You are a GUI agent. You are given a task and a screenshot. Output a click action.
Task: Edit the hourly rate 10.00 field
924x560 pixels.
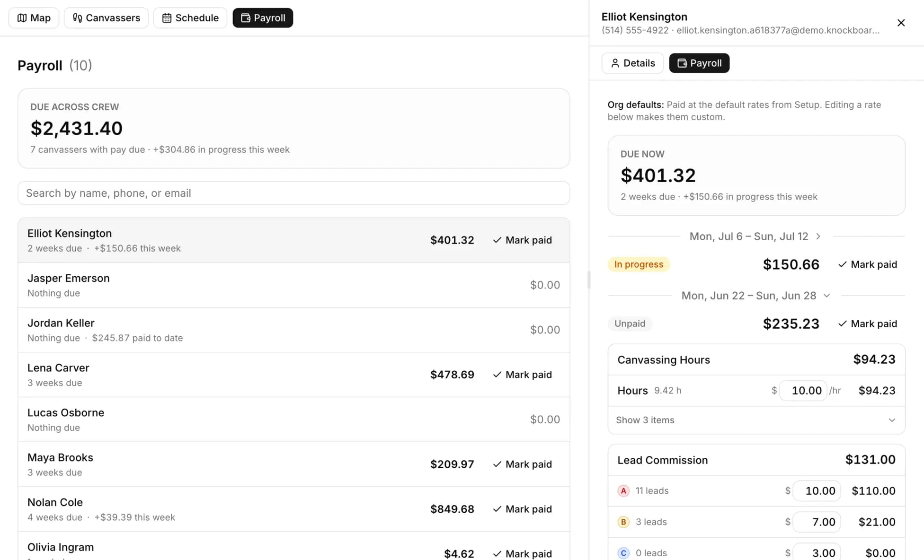click(x=803, y=391)
